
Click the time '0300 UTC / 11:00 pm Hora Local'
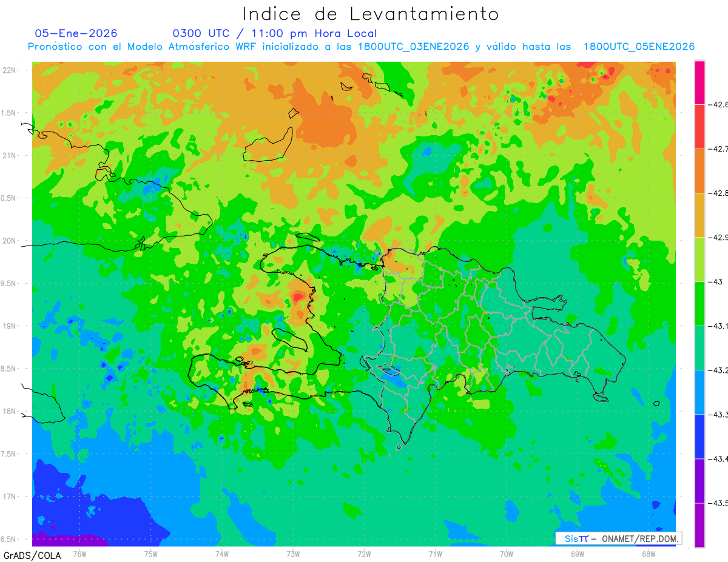[x=275, y=33]
